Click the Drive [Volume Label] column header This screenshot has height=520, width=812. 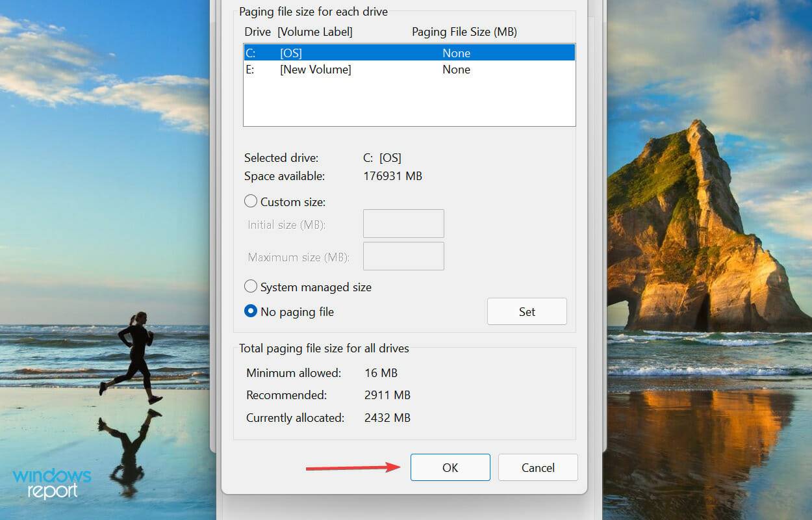pyautogui.click(x=298, y=31)
